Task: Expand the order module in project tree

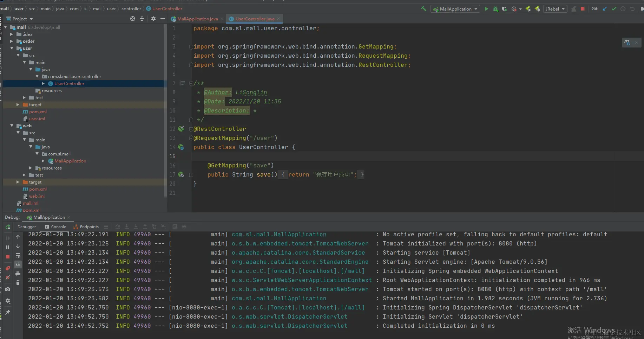Action: click(12, 41)
